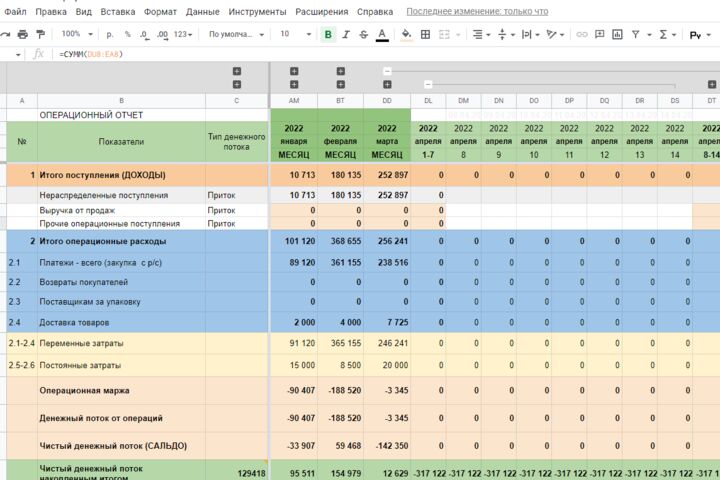The height and width of the screenshot is (480, 720).
Task: Collapse minus group above column DD
Action: coord(387,71)
